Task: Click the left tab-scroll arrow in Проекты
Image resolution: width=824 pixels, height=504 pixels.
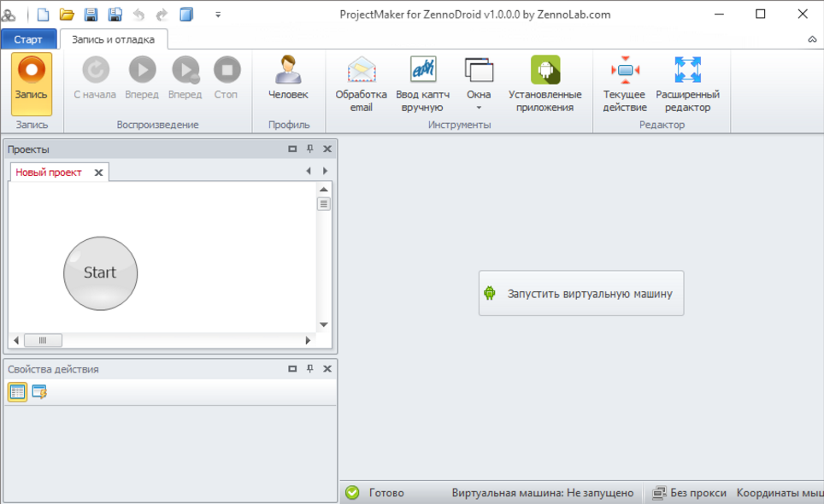Action: pyautogui.click(x=309, y=171)
